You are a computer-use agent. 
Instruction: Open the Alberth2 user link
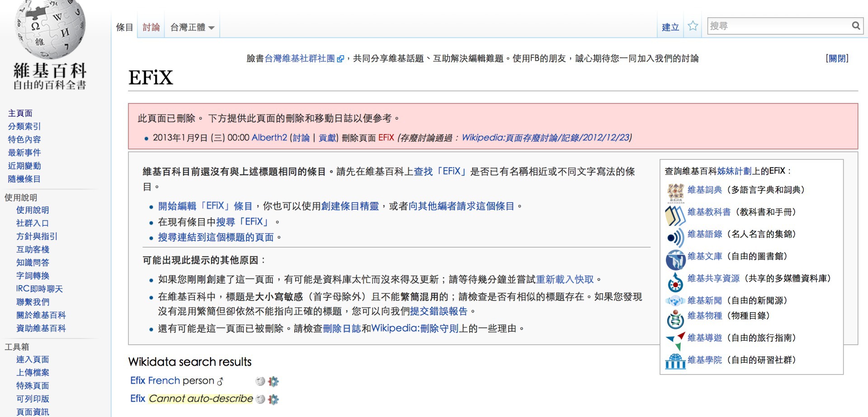click(269, 137)
